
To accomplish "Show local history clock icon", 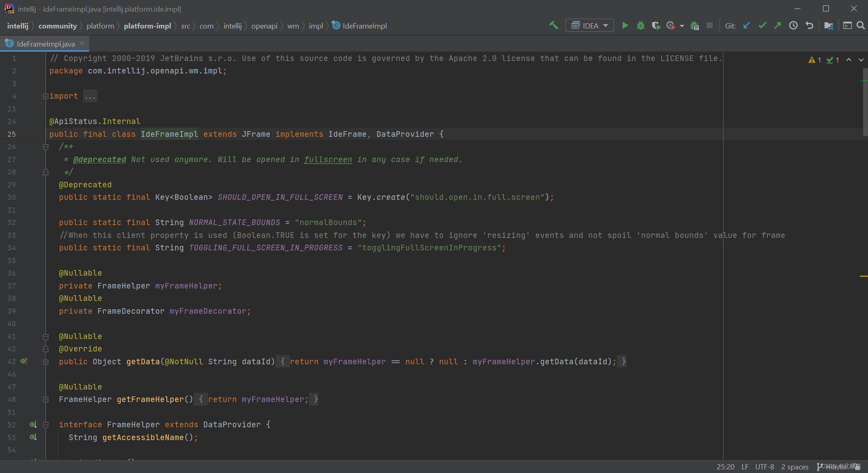I will (793, 25).
